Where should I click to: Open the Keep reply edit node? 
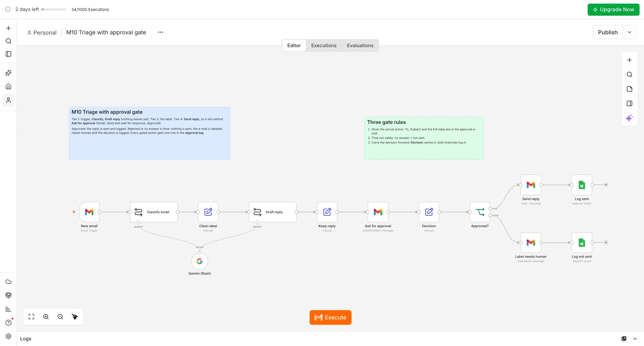click(x=327, y=212)
